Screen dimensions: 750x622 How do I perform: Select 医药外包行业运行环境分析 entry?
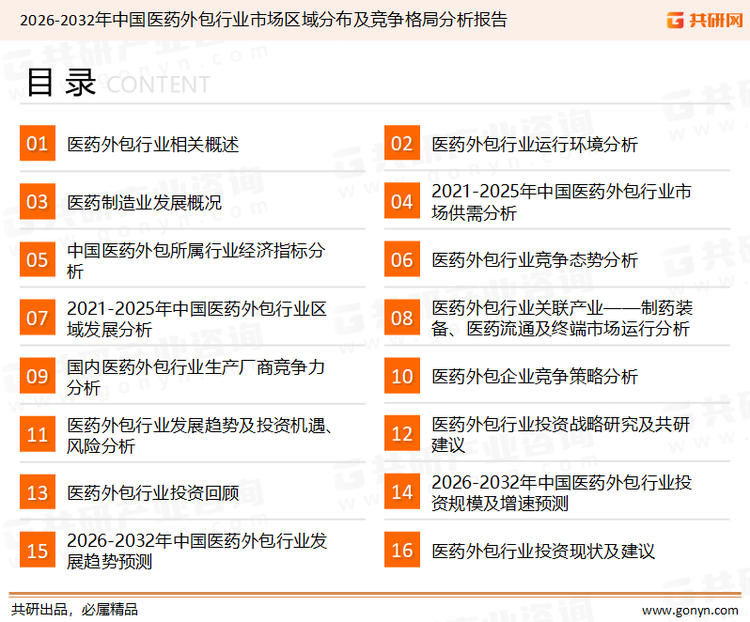[534, 144]
